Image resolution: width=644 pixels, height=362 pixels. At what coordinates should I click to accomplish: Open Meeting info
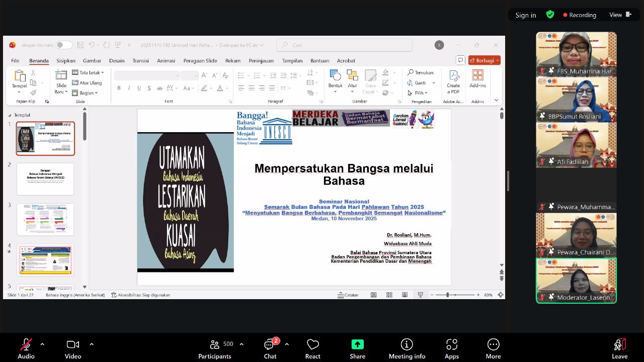coord(407,344)
